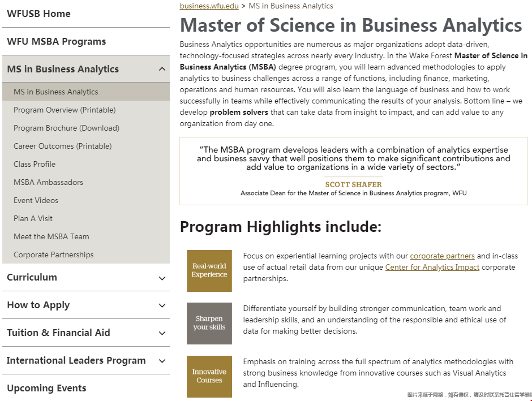Image resolution: width=532 pixels, height=401 pixels.
Task: Collapse the MS in Business Analytics section
Action: tap(162, 69)
